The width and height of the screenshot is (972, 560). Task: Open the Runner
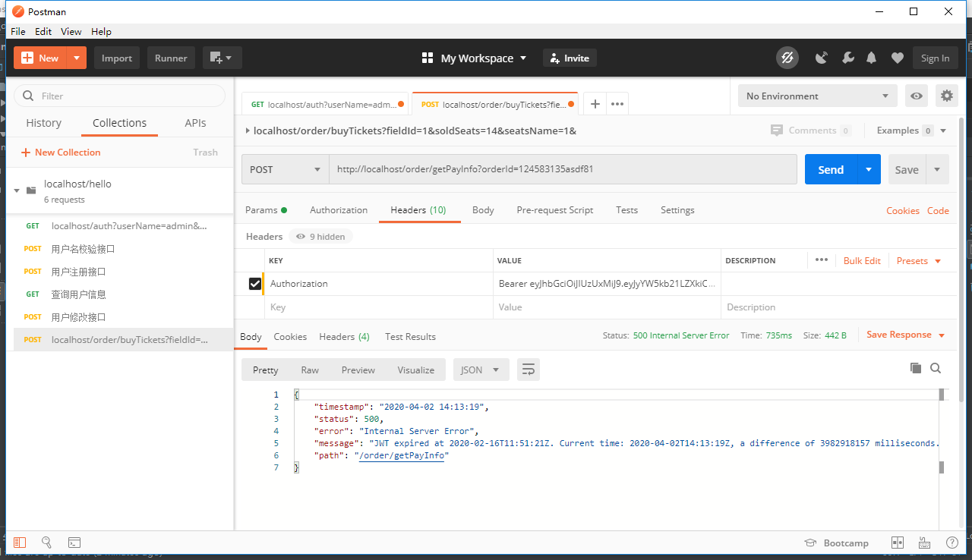click(172, 58)
